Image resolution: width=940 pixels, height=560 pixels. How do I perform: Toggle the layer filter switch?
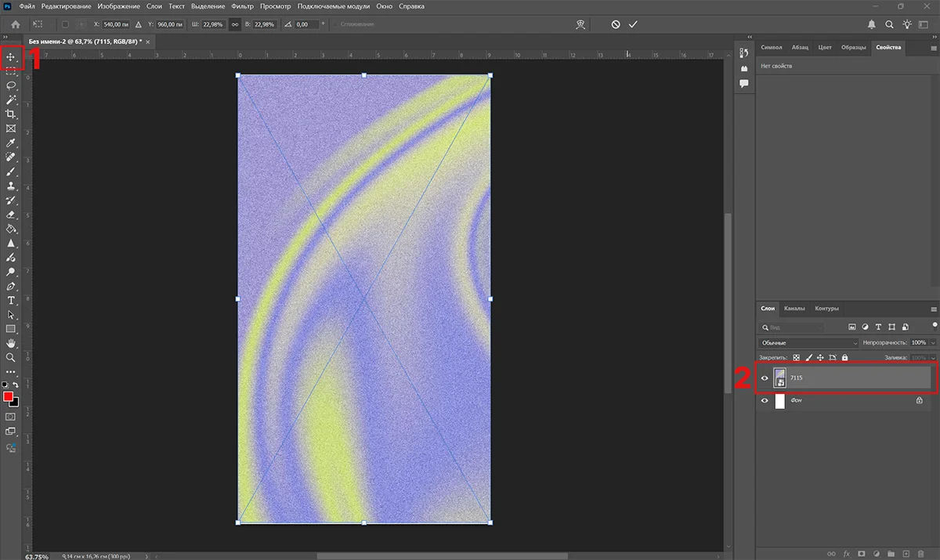coord(934,324)
